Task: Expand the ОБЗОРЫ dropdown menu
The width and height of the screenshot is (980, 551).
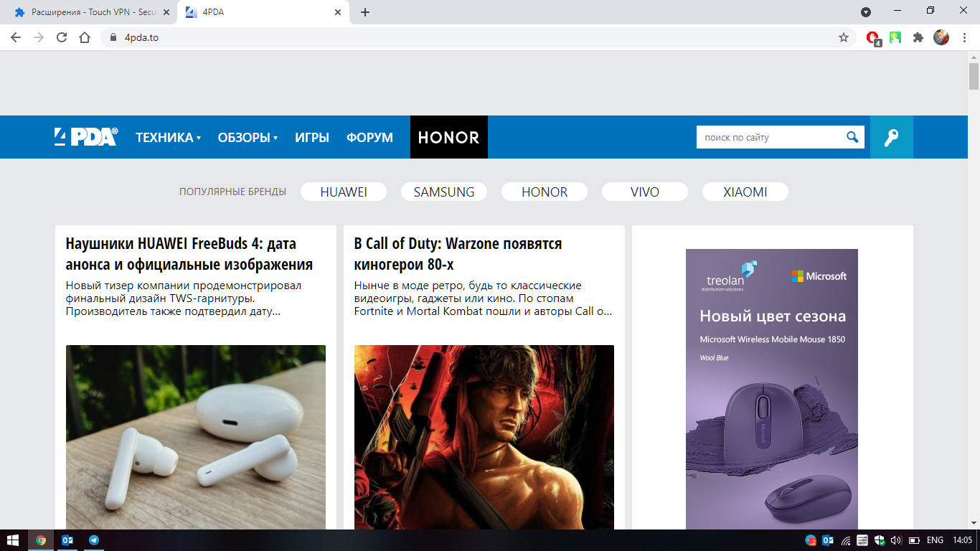Action: (x=248, y=137)
